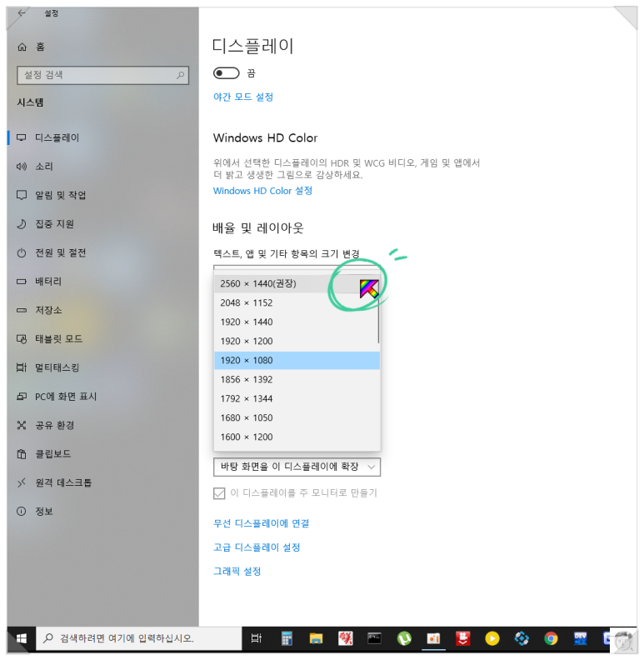Choose 1792 × 1344 resolution option
Image resolution: width=644 pixels, height=660 pixels.
(297, 398)
